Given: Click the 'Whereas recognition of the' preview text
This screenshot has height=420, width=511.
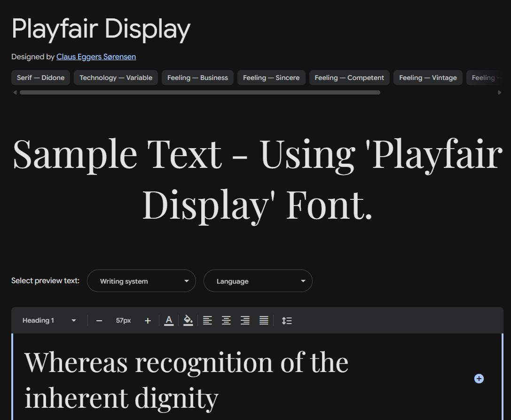Looking at the screenshot, I should coord(187,363).
